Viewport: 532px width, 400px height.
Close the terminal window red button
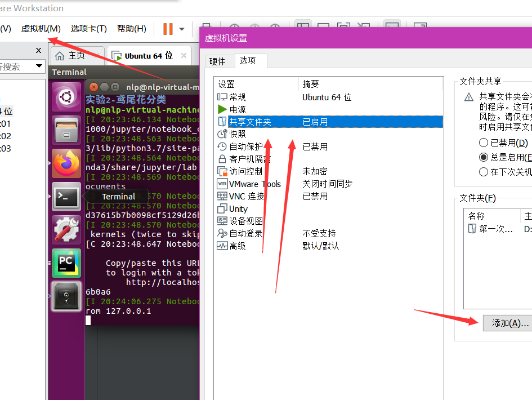[x=93, y=87]
